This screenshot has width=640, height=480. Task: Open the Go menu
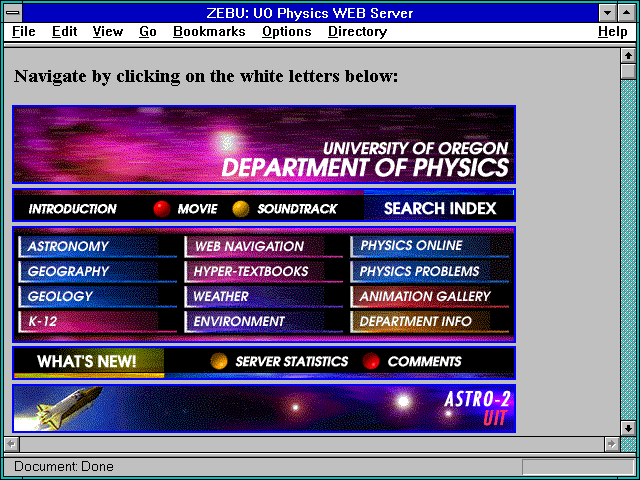click(x=147, y=31)
